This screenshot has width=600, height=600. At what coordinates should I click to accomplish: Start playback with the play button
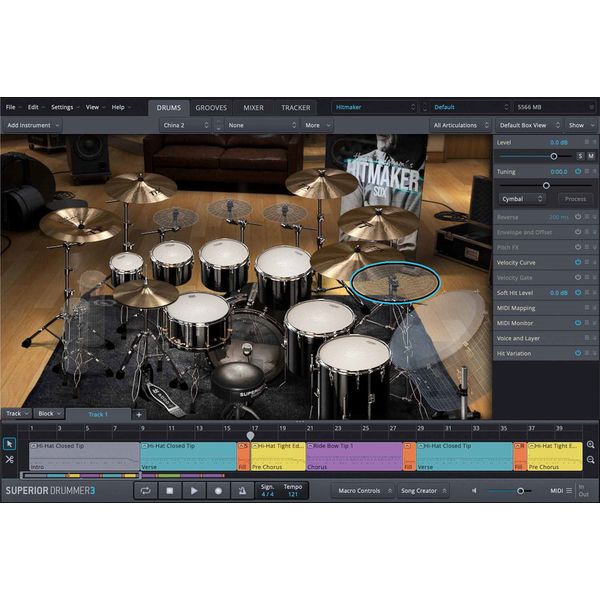click(194, 491)
